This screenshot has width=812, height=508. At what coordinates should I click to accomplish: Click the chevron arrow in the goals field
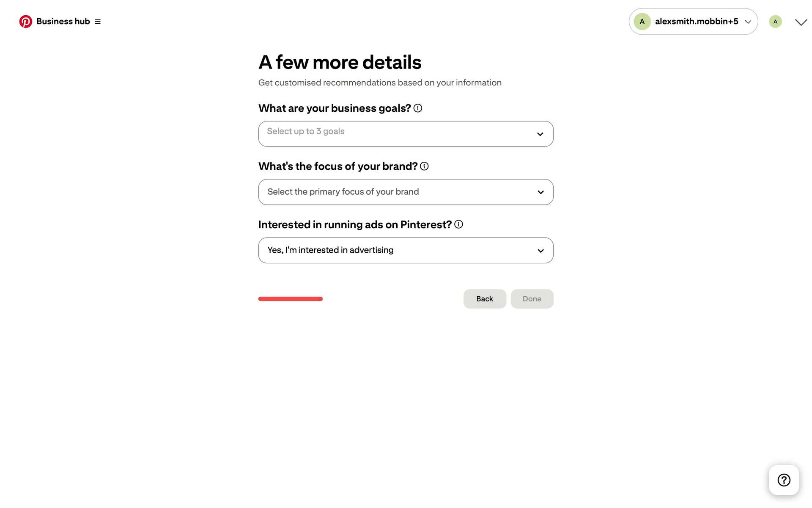tap(540, 134)
